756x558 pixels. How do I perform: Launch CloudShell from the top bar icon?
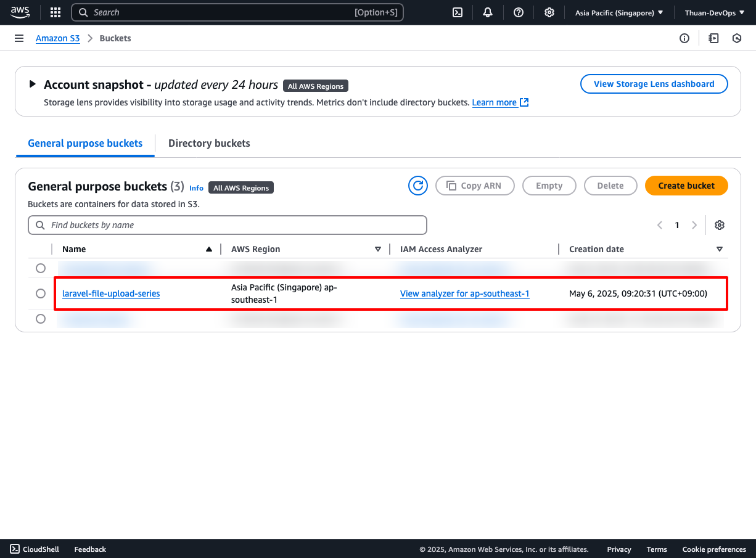pos(458,12)
